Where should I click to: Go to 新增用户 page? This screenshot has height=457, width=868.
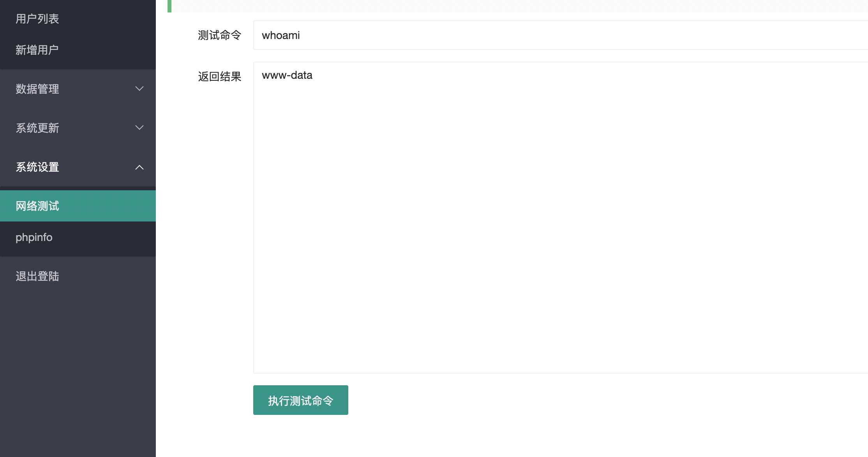37,50
